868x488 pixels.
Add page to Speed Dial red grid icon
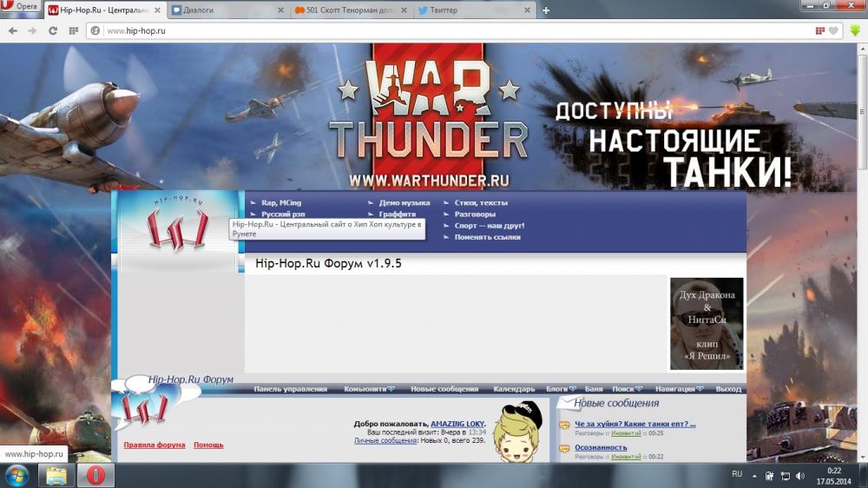820,31
